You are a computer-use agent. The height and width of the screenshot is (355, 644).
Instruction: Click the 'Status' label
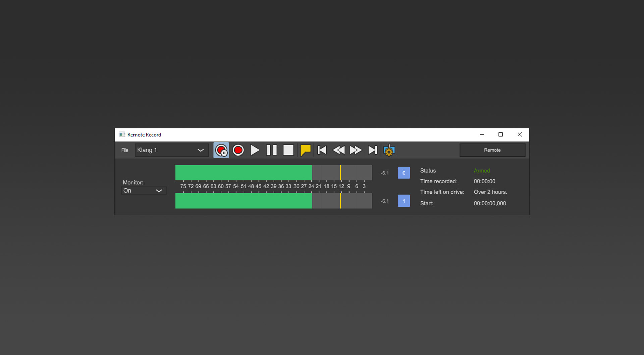pyautogui.click(x=428, y=171)
